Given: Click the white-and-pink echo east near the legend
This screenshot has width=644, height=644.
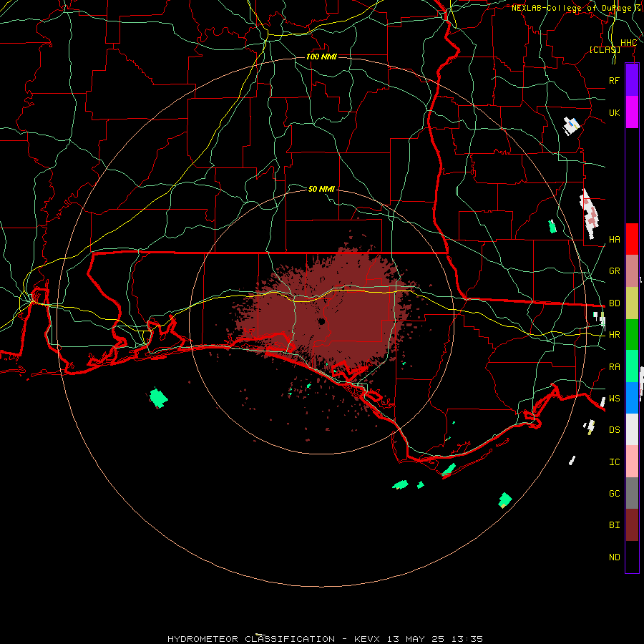Looking at the screenshot, I should point(590,213).
